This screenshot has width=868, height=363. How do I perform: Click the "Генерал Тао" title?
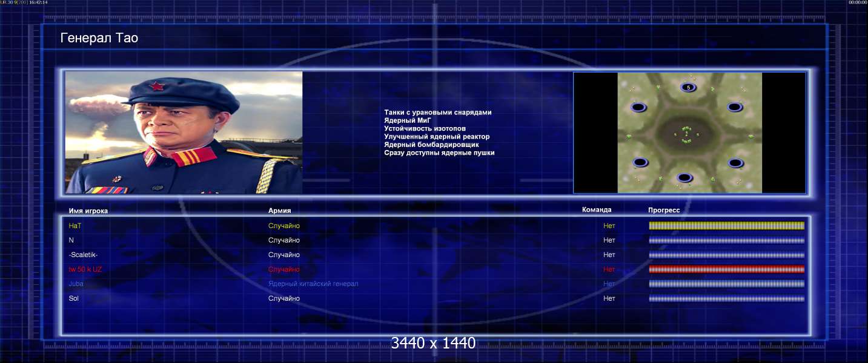click(x=99, y=38)
